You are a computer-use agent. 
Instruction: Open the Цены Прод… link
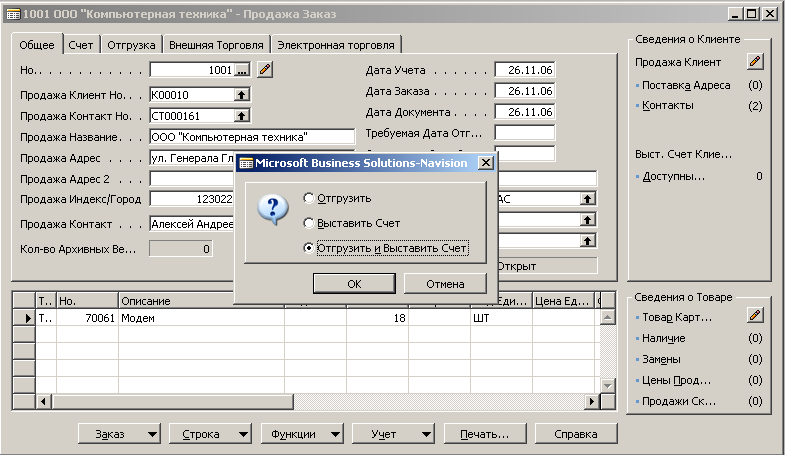click(676, 380)
